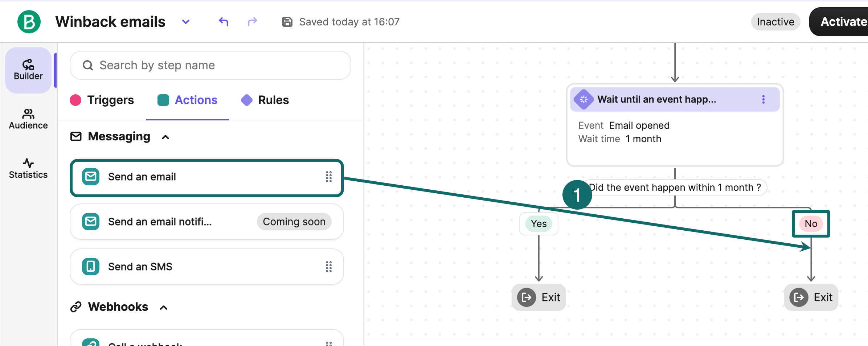868x346 pixels.
Task: Switch to the Rules tab
Action: (265, 100)
